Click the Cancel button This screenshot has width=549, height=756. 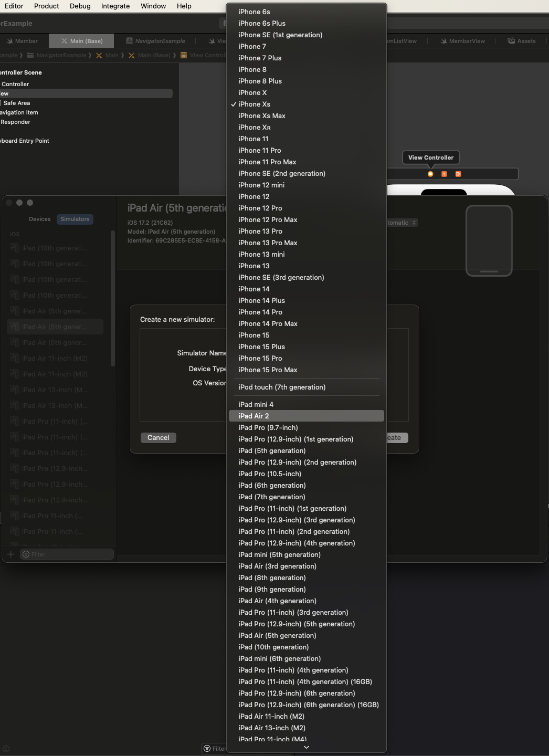point(158,438)
